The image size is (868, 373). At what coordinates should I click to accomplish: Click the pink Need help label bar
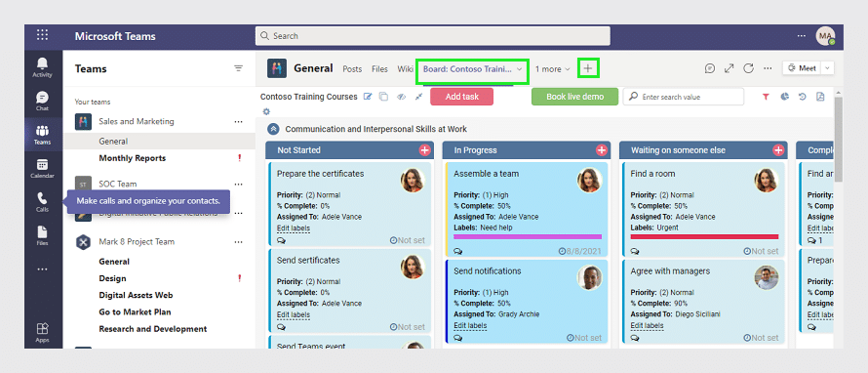point(528,236)
